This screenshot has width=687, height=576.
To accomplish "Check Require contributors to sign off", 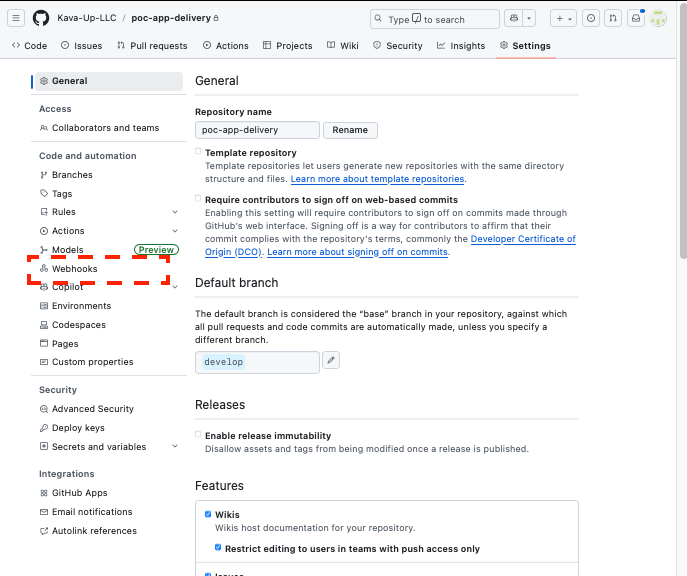I will coord(198,199).
